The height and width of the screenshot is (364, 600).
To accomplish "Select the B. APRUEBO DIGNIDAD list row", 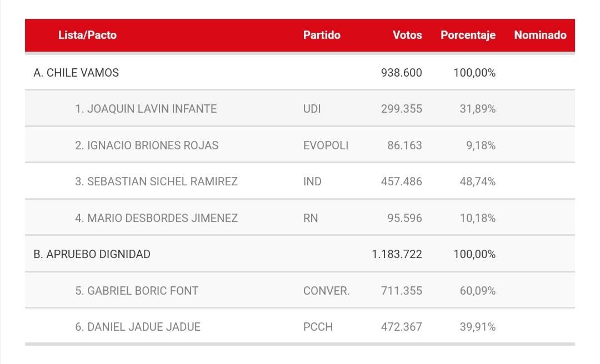I will coord(92,254).
